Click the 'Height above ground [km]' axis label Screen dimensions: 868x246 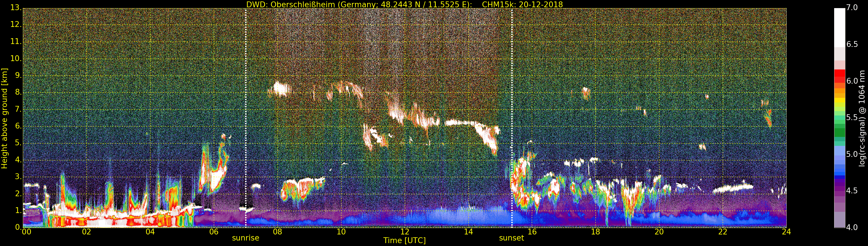pos(4,118)
